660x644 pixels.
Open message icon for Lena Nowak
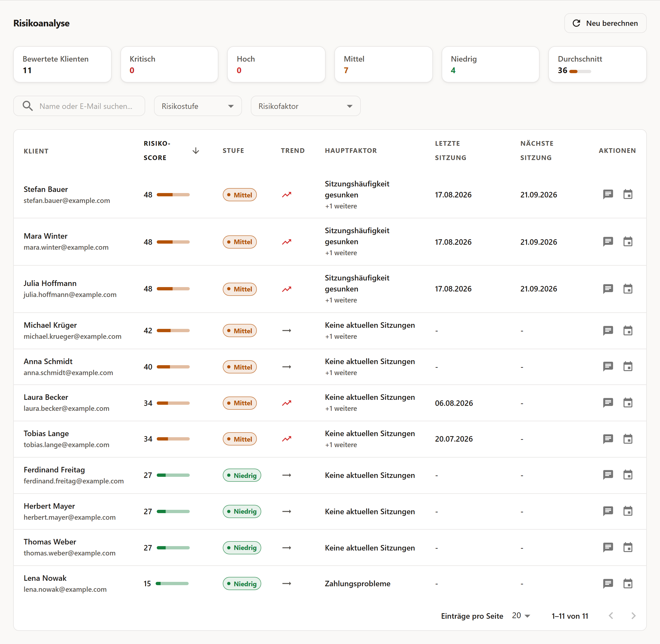[608, 584]
